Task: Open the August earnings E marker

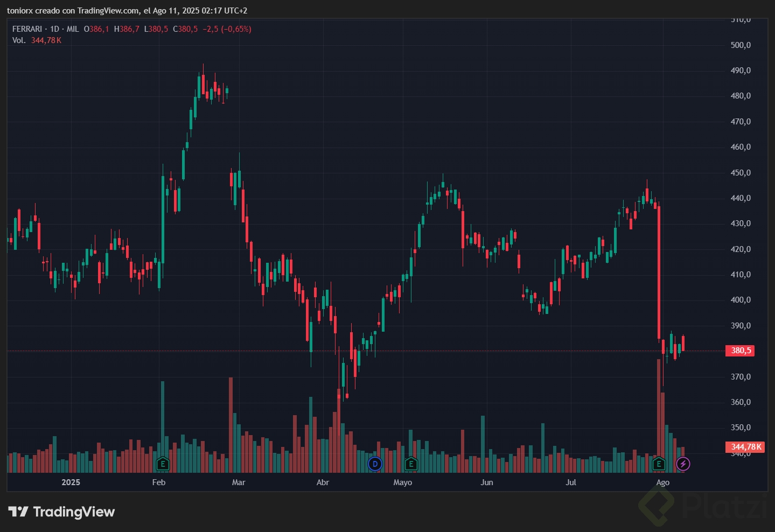Action: [x=658, y=464]
